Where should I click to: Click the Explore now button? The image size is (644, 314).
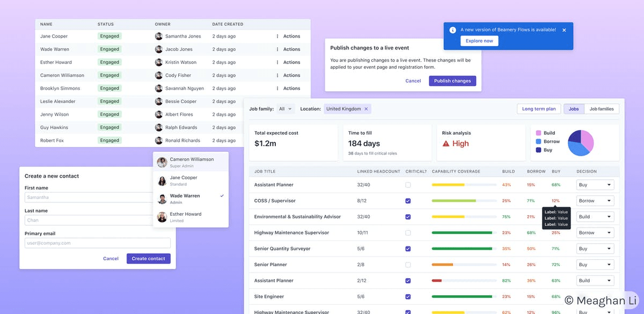click(479, 41)
